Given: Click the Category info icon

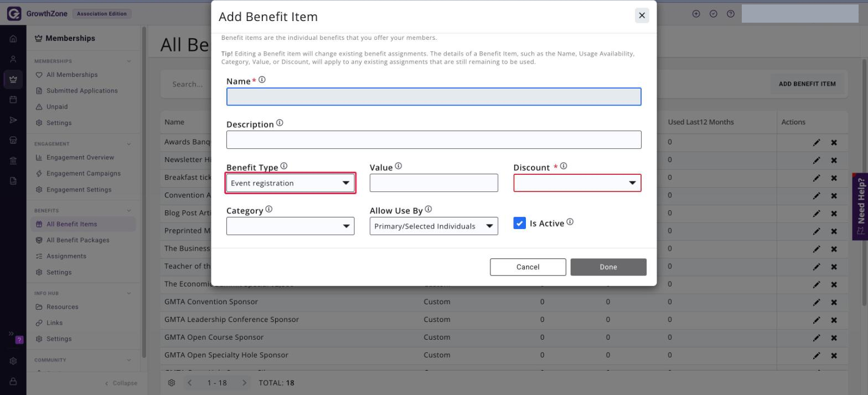Looking at the screenshot, I should [269, 209].
